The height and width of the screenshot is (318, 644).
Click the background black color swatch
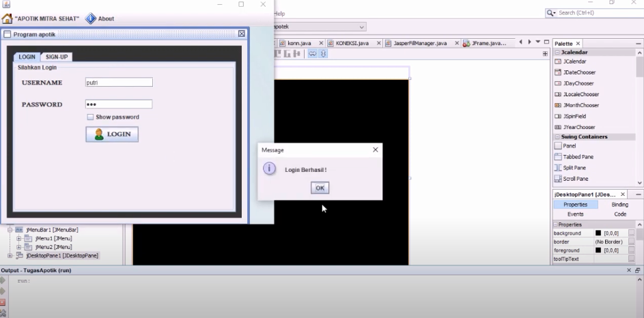[598, 233]
